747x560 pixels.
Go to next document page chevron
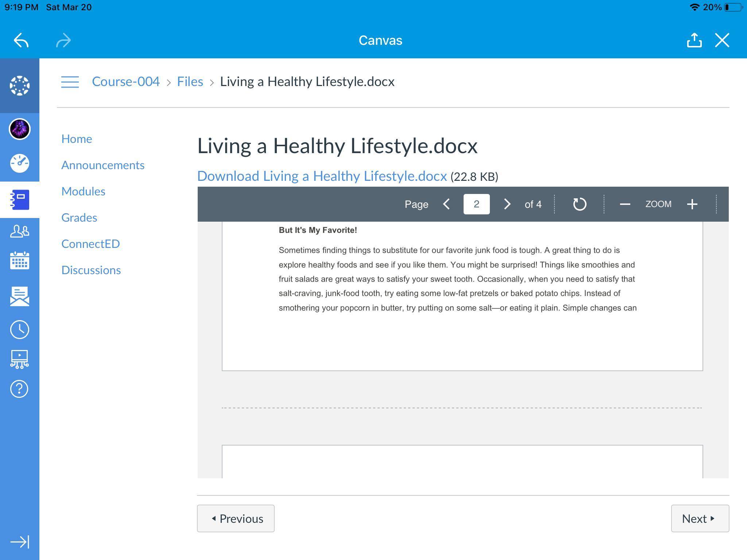pos(507,204)
